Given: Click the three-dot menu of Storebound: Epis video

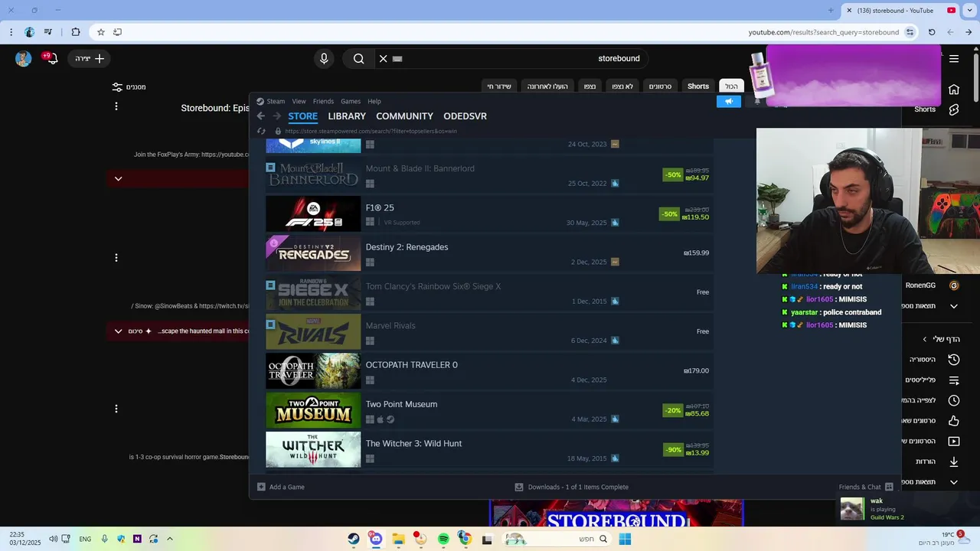Looking at the screenshot, I should point(116,106).
